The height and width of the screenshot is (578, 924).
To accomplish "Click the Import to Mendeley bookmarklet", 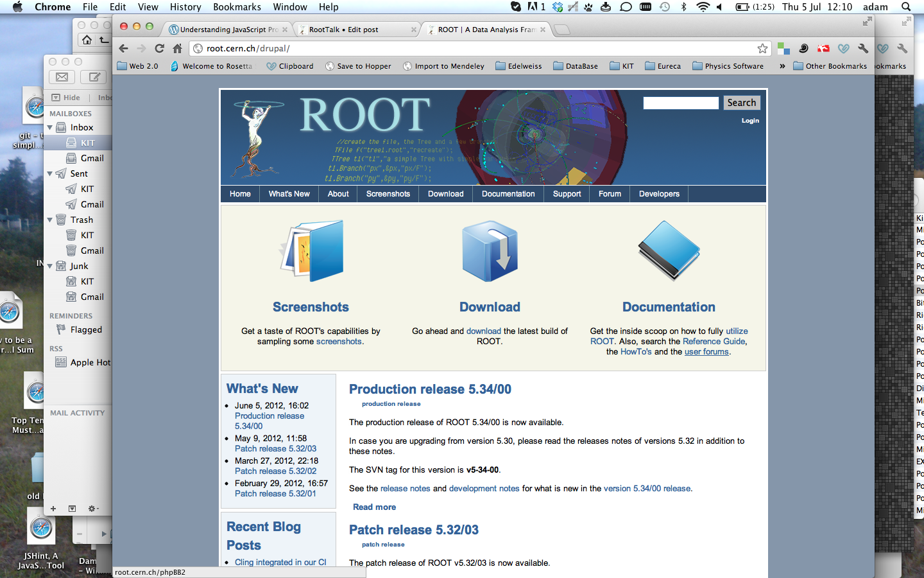I will (443, 66).
